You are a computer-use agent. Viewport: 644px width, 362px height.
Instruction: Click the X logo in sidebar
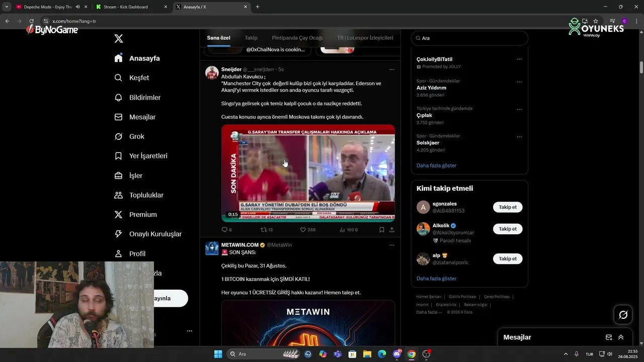pyautogui.click(x=119, y=39)
